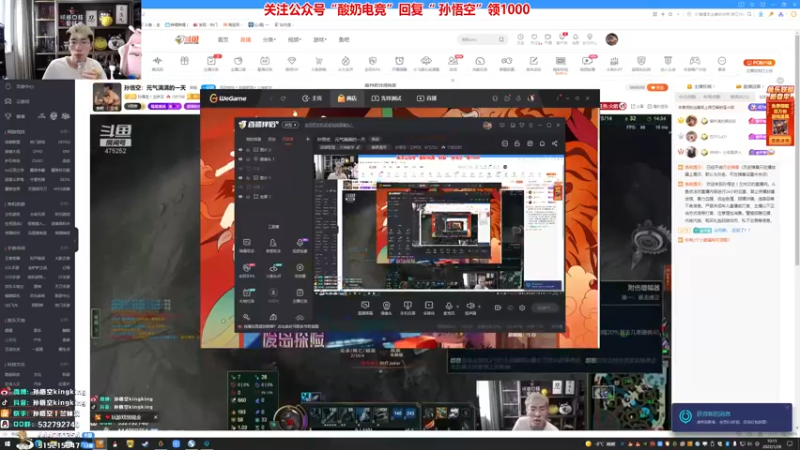Viewport: 800px width, 450px height.
Task: Click the share icon in streaming tool header
Action: (555, 144)
